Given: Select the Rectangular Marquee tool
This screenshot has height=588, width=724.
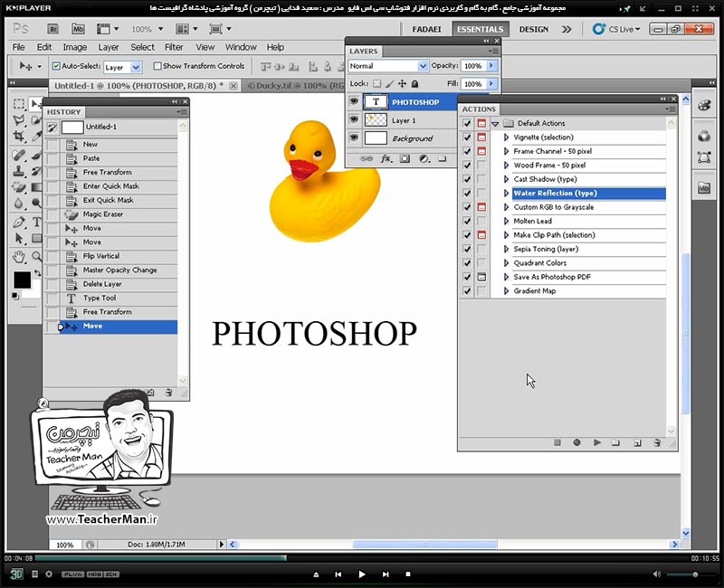Looking at the screenshot, I should 19,103.
